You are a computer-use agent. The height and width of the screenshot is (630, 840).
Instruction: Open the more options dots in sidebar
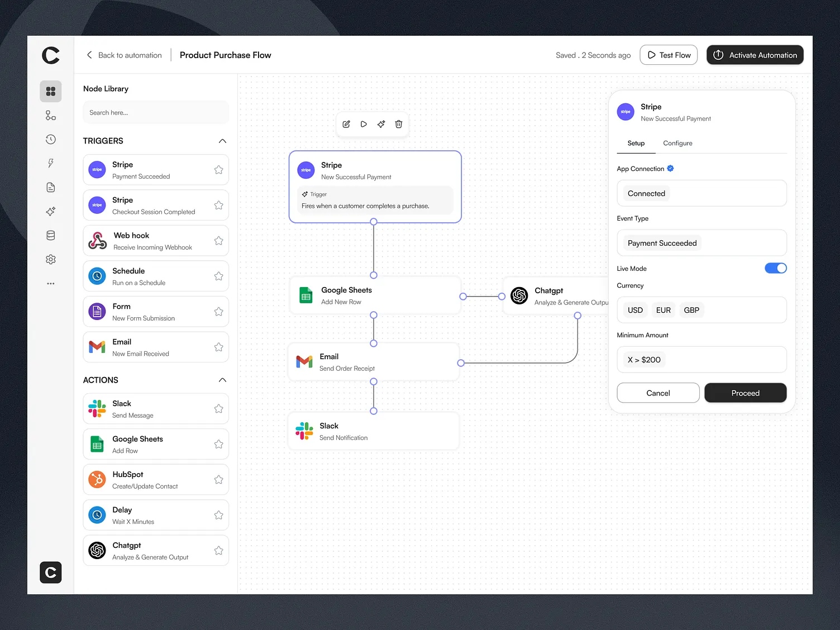point(51,284)
